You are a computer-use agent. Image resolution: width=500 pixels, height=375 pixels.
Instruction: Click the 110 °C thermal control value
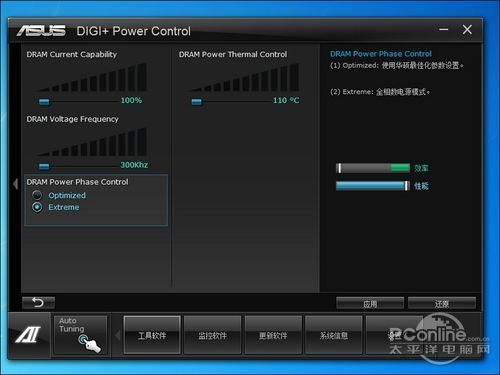[286, 100]
